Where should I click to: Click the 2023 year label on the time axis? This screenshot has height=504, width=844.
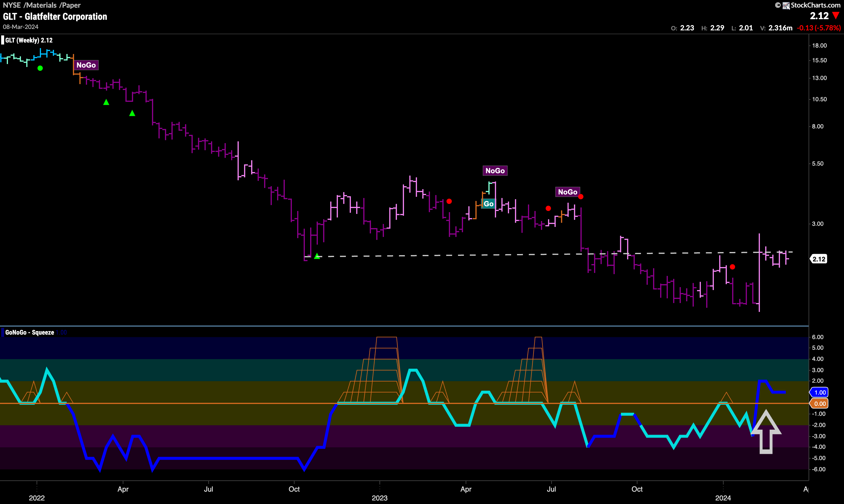point(380,498)
